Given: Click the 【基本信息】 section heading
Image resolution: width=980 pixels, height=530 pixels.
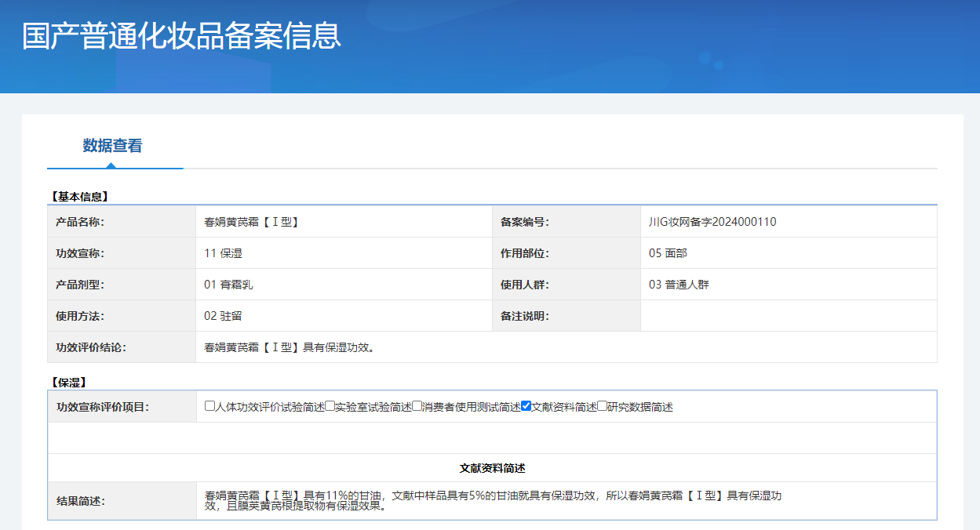Looking at the screenshot, I should point(78,196).
